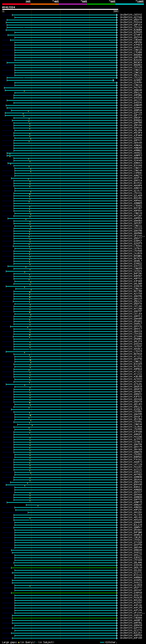Screen dimensions: 146x644
Task: Select the UniRef100_P42767 label
Action: [x=131, y=88]
